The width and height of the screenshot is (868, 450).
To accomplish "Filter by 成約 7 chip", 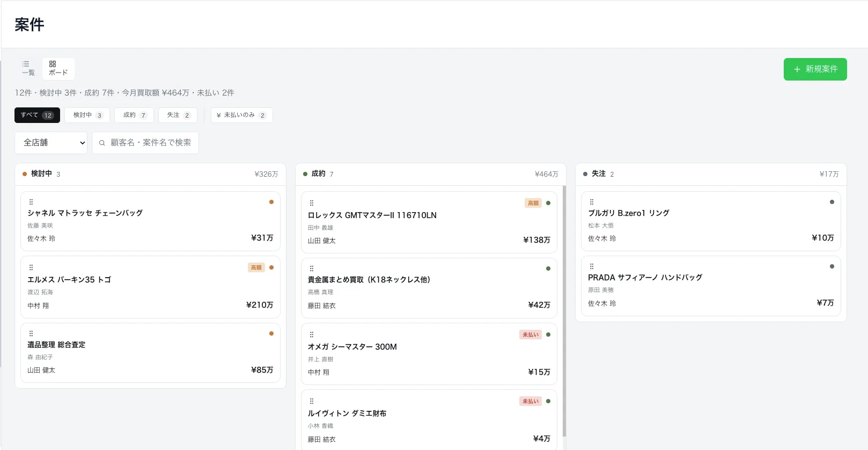I will coord(134,115).
